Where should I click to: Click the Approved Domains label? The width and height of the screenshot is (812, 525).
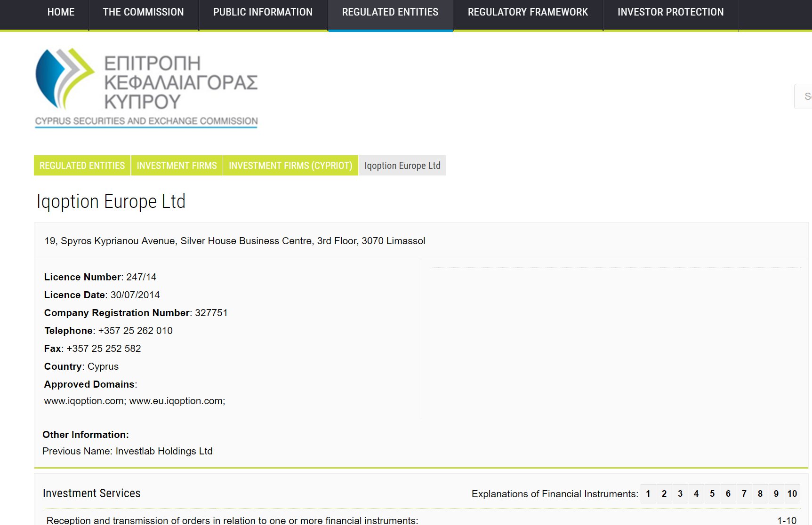coord(90,384)
